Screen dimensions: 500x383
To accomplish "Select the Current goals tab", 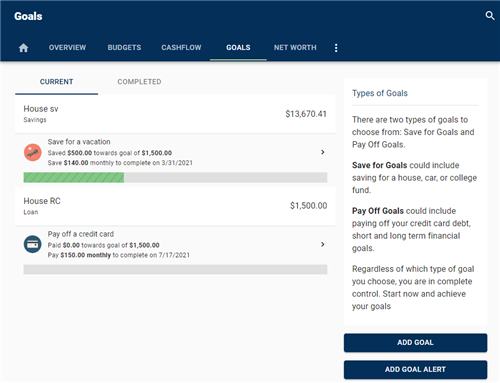I will click(56, 82).
